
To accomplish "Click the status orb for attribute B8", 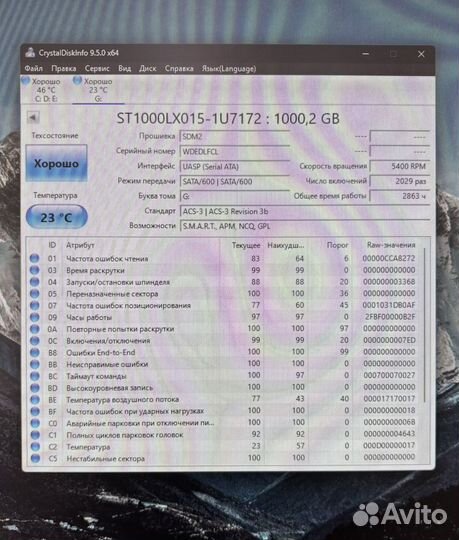I will point(34,352).
